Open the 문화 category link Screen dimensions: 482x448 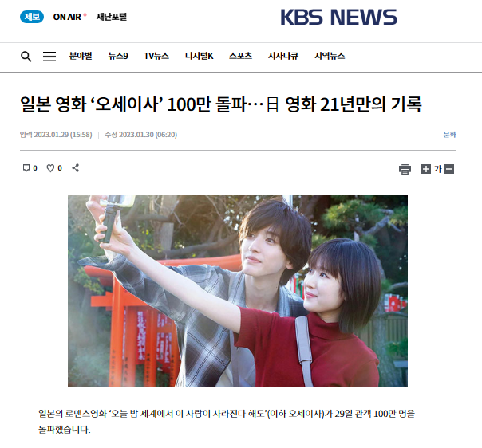point(449,135)
